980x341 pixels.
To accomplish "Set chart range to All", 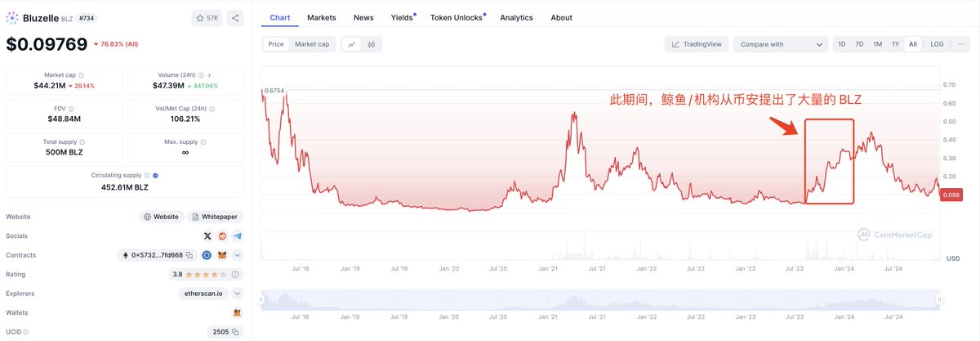I will tap(913, 44).
